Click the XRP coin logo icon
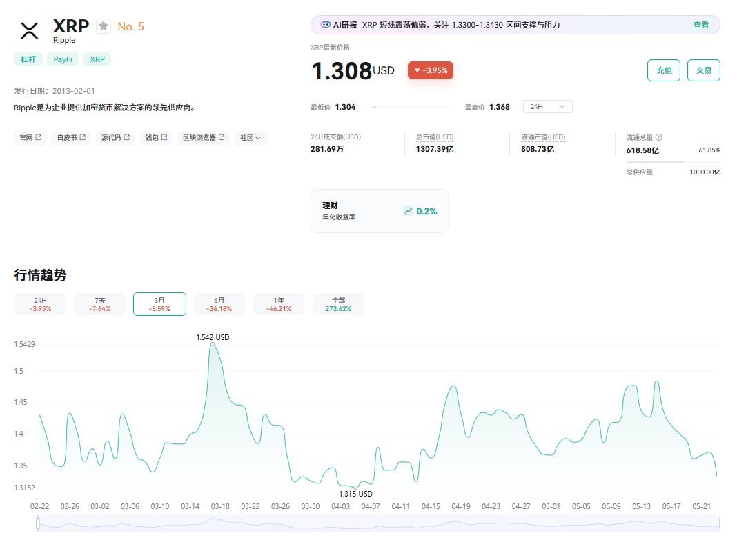The height and width of the screenshot is (560, 737). 29,30
